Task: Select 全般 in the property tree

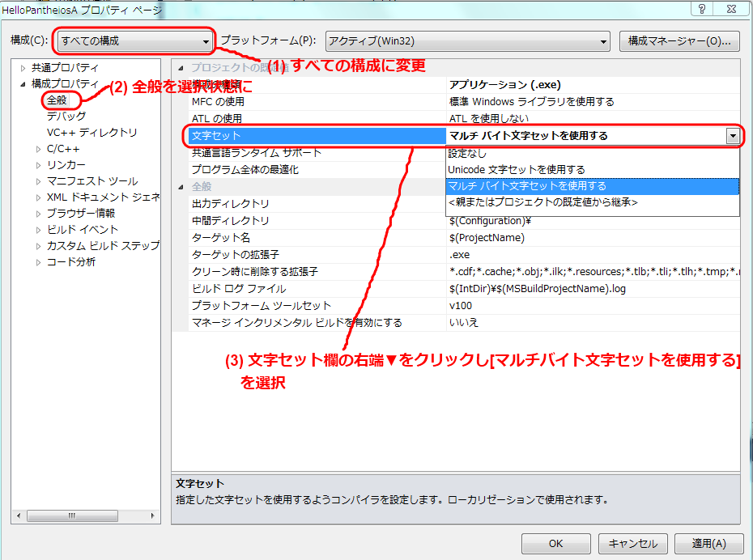Action: point(58,100)
